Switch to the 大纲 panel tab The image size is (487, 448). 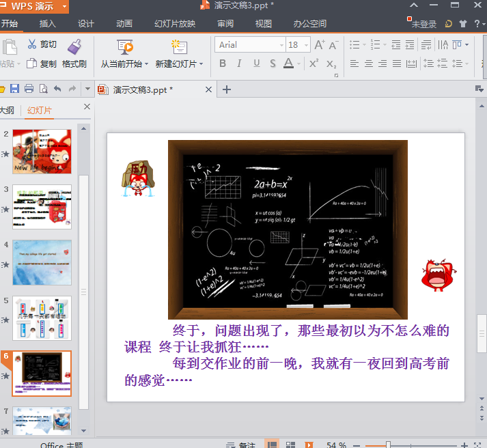(7, 111)
